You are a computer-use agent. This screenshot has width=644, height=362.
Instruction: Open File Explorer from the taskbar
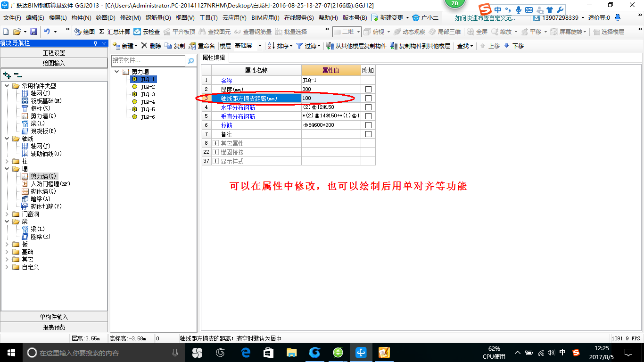(292, 352)
